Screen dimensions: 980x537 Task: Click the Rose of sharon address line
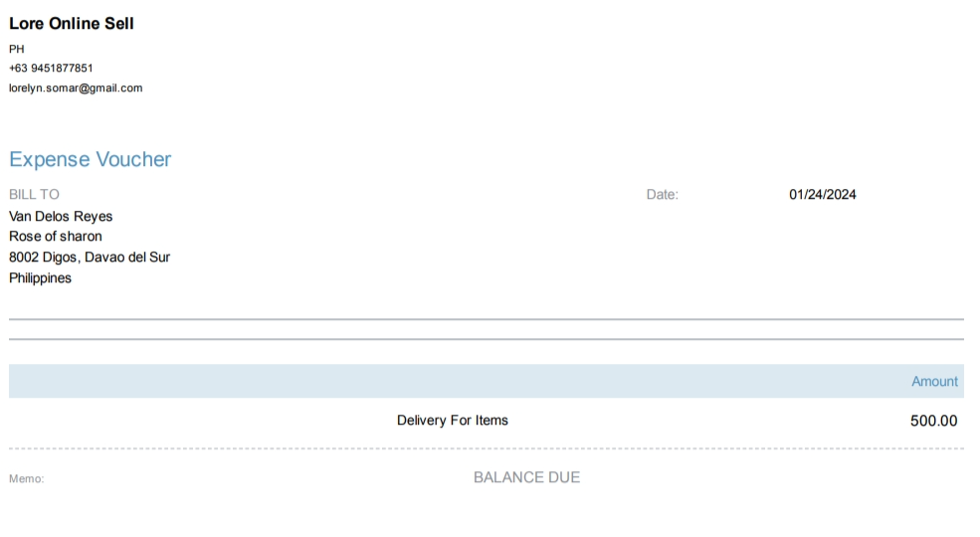pos(56,237)
